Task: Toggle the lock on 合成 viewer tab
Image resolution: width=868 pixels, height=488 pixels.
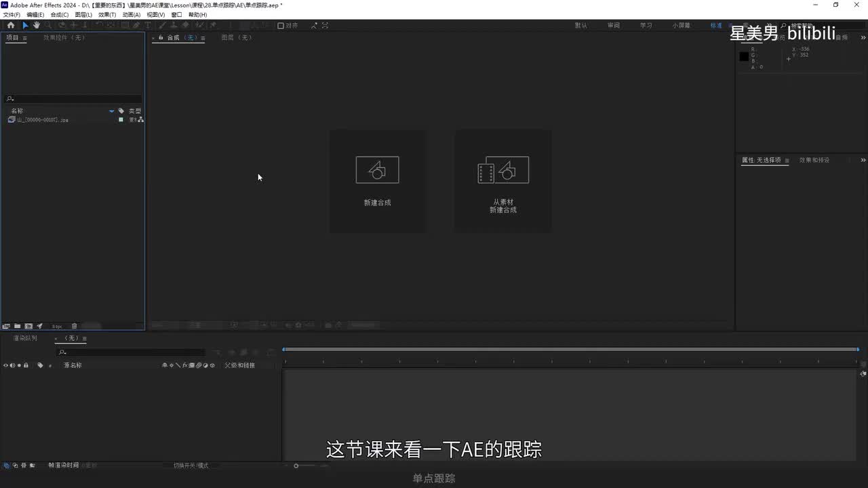Action: pos(161,38)
